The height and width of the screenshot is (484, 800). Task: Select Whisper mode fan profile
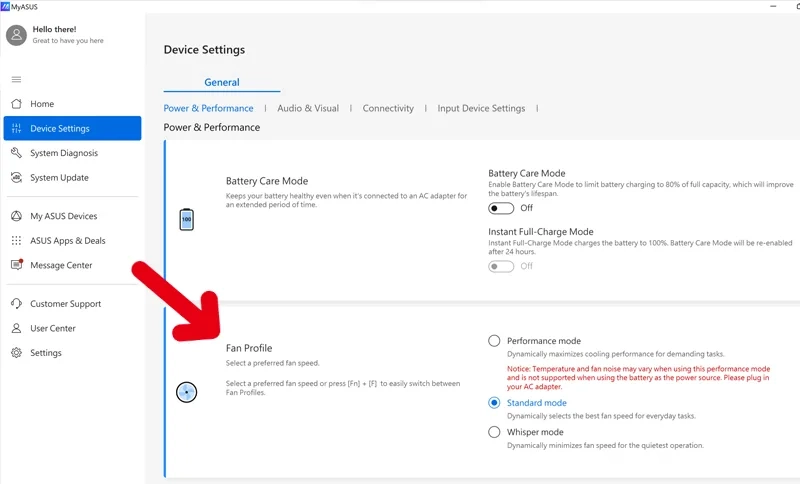(494, 432)
